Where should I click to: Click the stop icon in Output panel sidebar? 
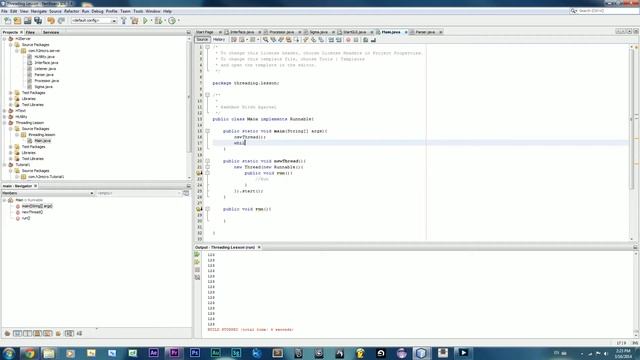pos(197,270)
